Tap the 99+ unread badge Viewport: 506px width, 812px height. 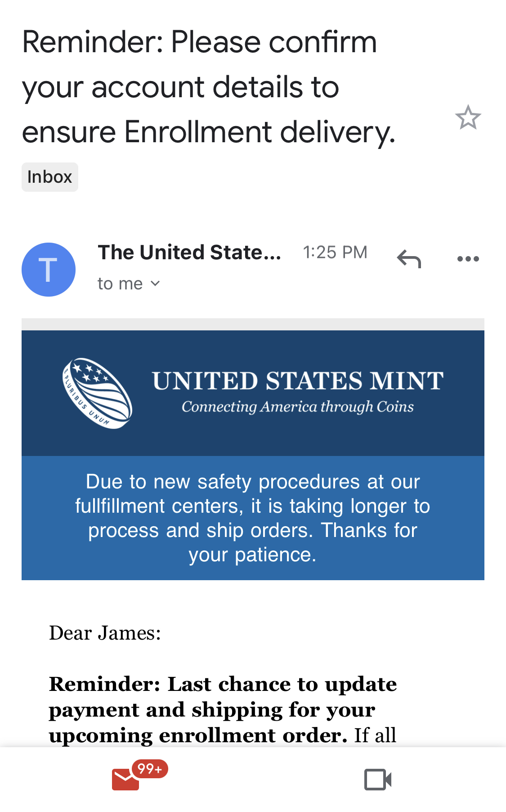click(x=150, y=769)
